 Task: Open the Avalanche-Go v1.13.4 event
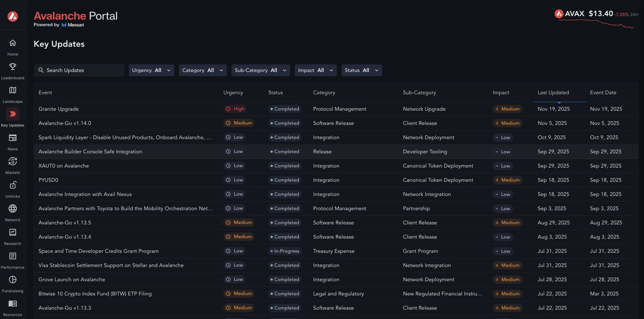tap(65, 237)
